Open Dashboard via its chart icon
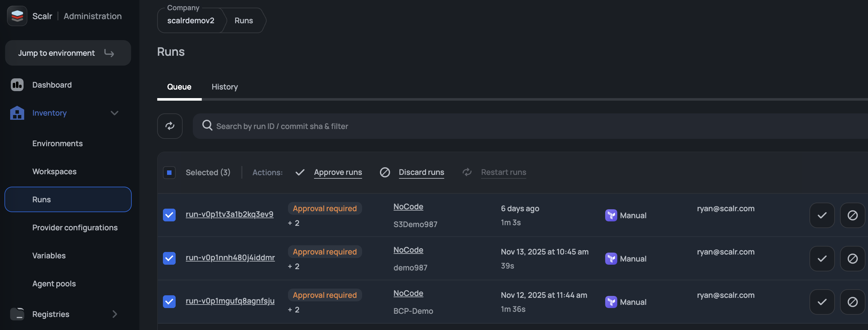 17,85
